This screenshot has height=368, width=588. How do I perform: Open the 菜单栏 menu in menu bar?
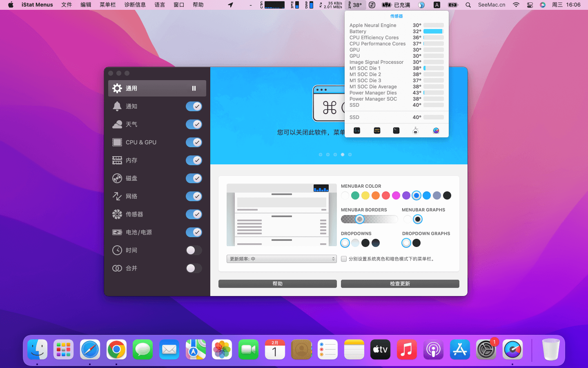[x=107, y=5]
